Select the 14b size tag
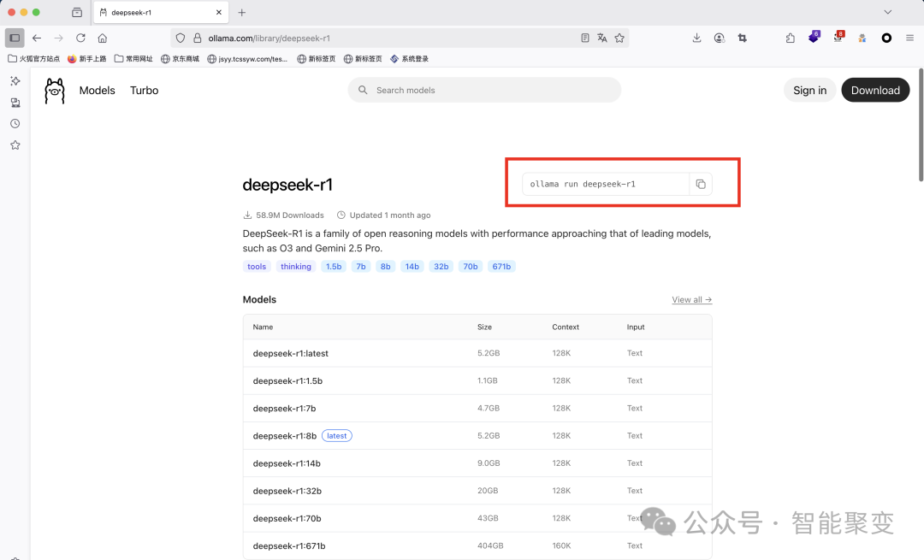 tap(412, 267)
